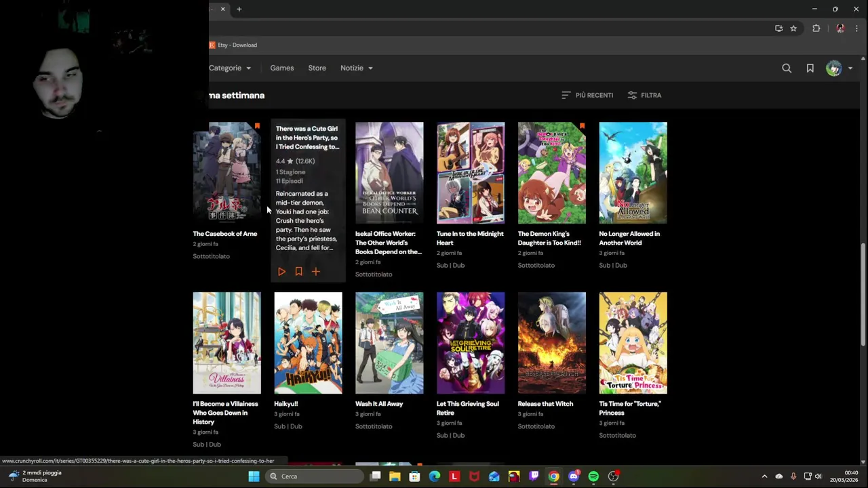Viewport: 868px width, 488px height.
Task: Click the install app icon in address bar
Action: click(778, 28)
